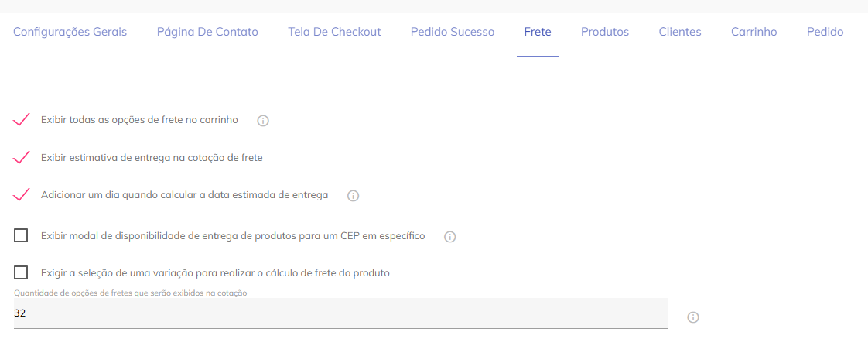
Task: Click 'Exibir estimativa de entrega' label text
Action: click(x=152, y=157)
